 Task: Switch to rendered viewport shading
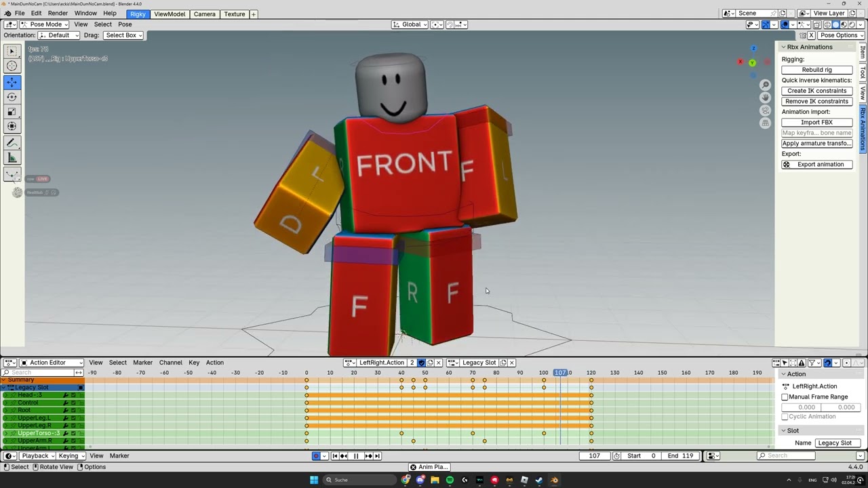pos(852,25)
